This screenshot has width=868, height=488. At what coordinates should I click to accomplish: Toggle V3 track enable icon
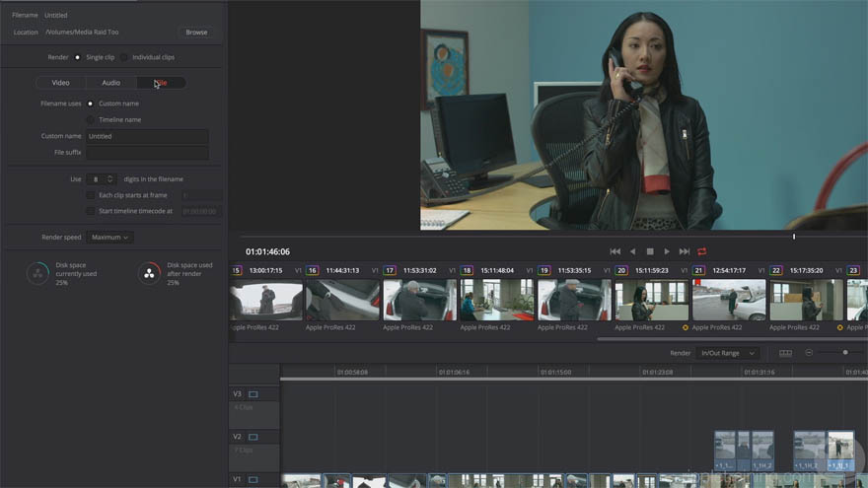pyautogui.click(x=253, y=394)
